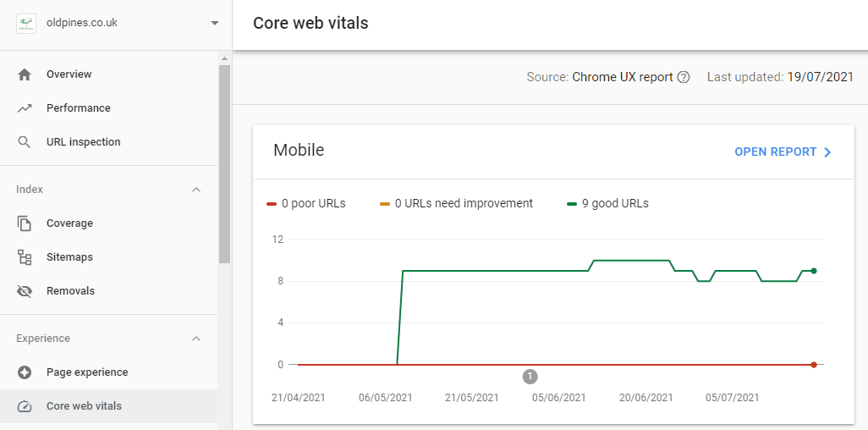This screenshot has width=868, height=430.
Task: Open the oldpines.co.uk property dropdown
Action: 214,23
